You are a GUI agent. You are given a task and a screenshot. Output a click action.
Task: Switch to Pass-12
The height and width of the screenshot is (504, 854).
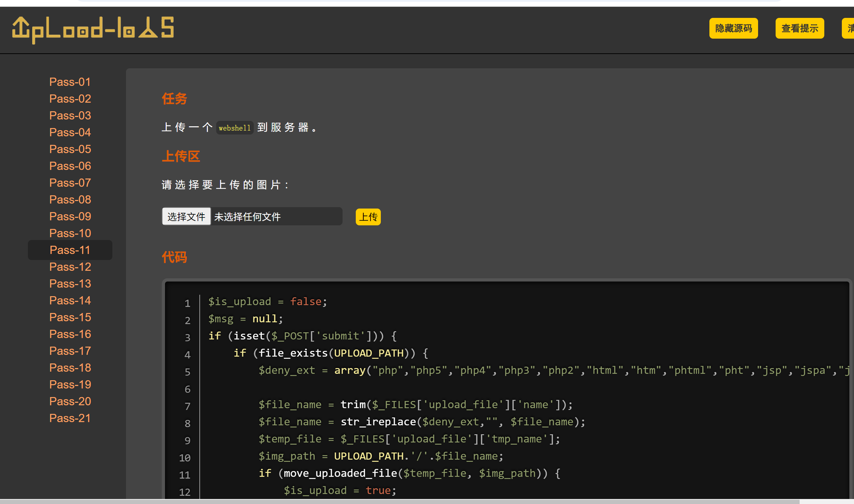pos(70,267)
